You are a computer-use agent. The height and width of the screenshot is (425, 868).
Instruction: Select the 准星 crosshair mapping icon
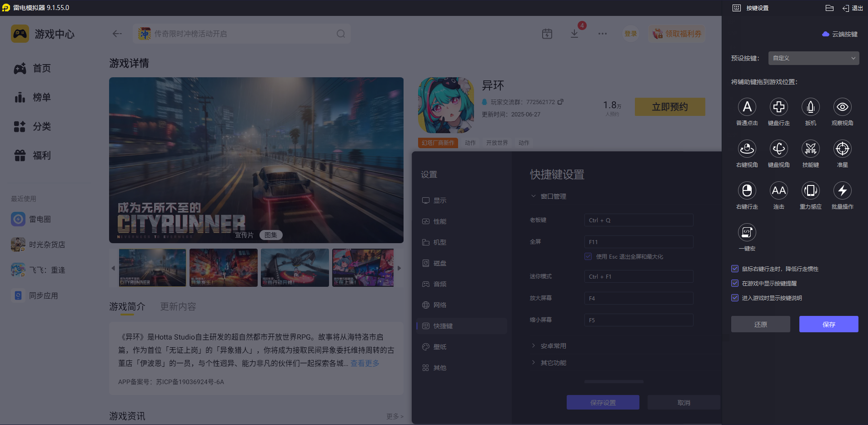click(x=842, y=149)
